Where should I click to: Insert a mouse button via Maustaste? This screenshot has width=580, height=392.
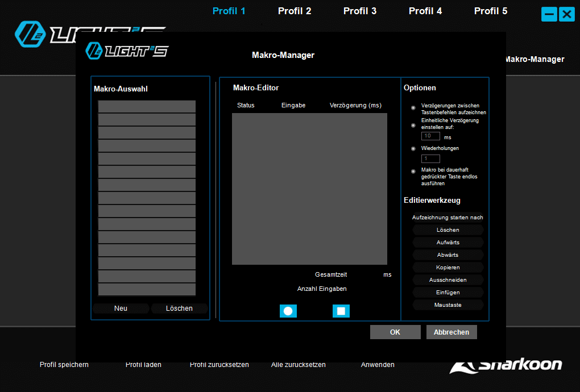(448, 305)
